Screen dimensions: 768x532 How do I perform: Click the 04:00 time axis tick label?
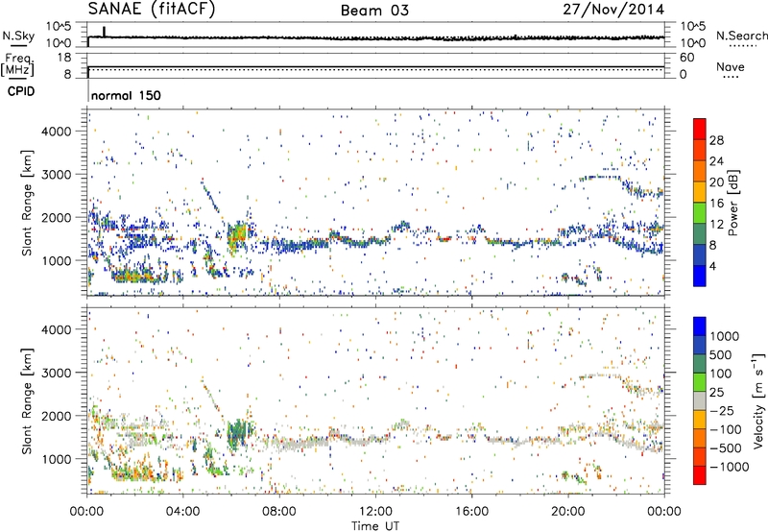183,511
